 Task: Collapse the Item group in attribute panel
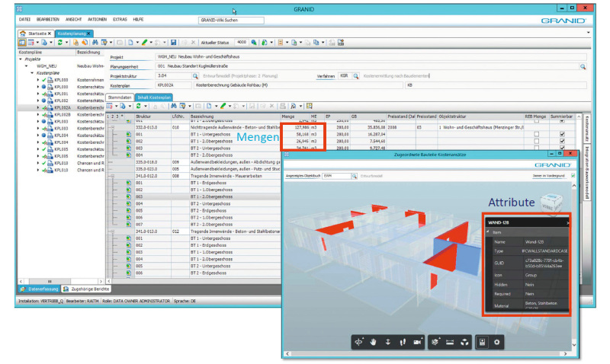click(488, 232)
